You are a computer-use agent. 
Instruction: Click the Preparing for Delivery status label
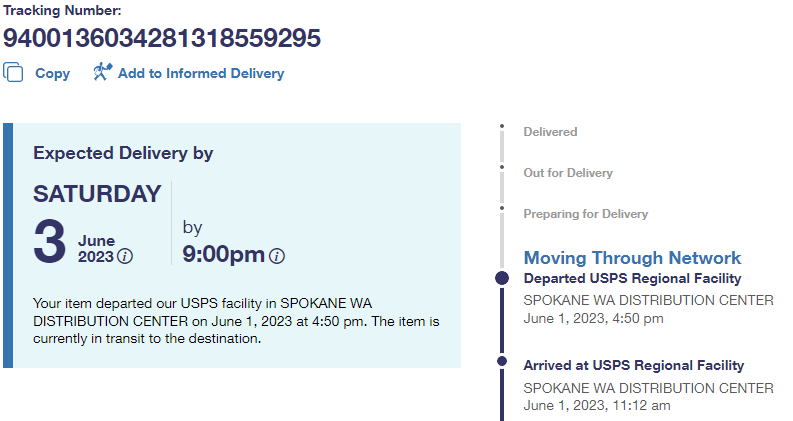(x=585, y=214)
